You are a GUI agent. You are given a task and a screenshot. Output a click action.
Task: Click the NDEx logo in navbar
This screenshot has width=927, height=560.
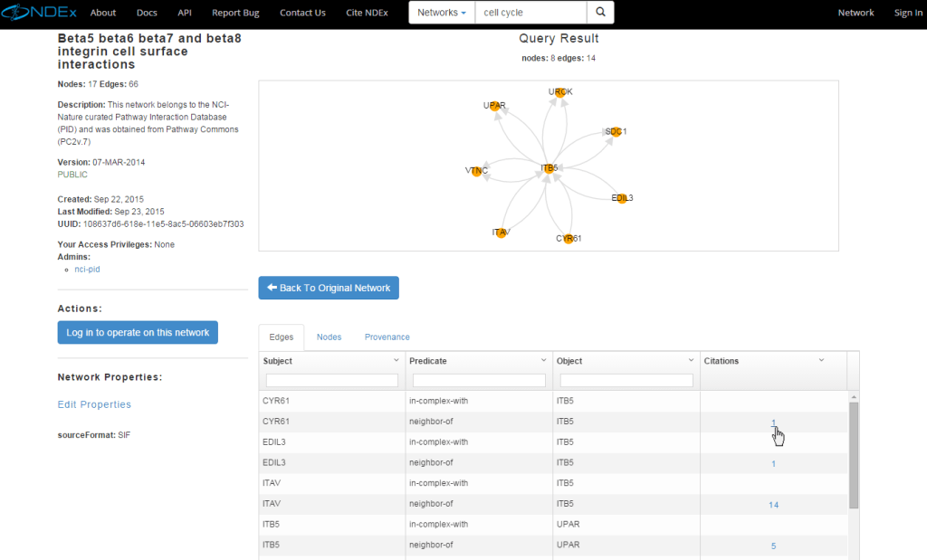coord(39,13)
